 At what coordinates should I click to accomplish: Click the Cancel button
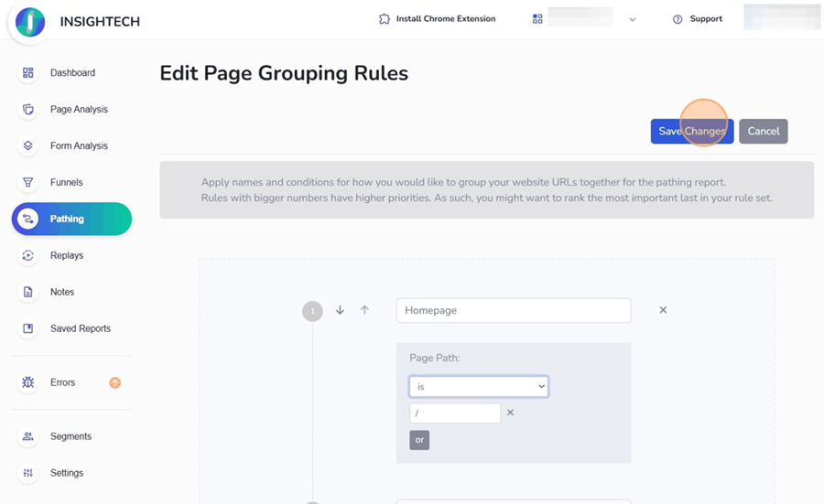763,132
